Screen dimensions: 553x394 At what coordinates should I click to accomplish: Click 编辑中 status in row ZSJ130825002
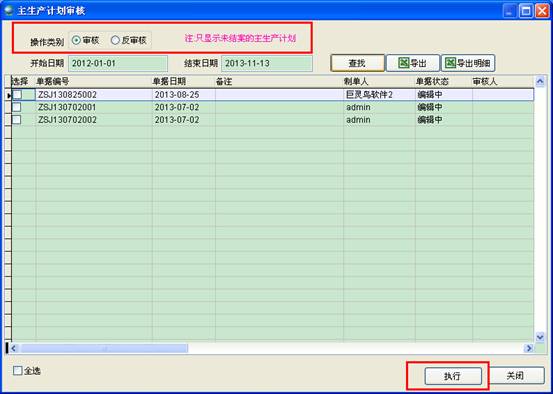444,95
